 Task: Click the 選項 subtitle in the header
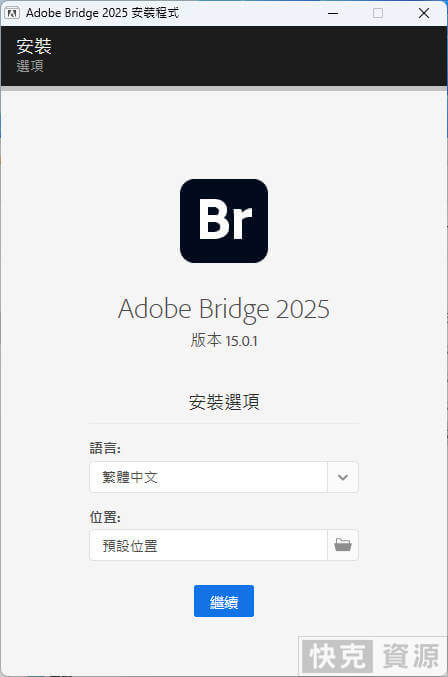(x=30, y=66)
